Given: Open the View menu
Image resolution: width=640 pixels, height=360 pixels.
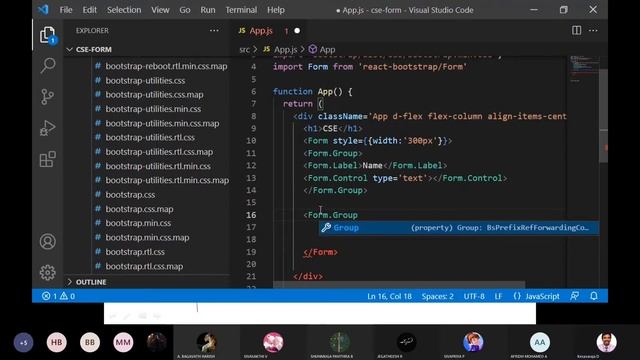Looking at the screenshot, I should click(160, 10).
